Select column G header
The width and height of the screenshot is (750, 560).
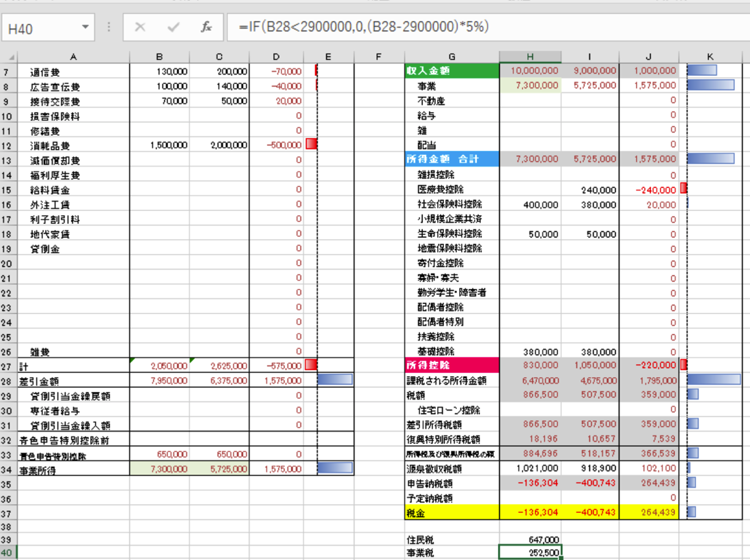click(x=452, y=57)
